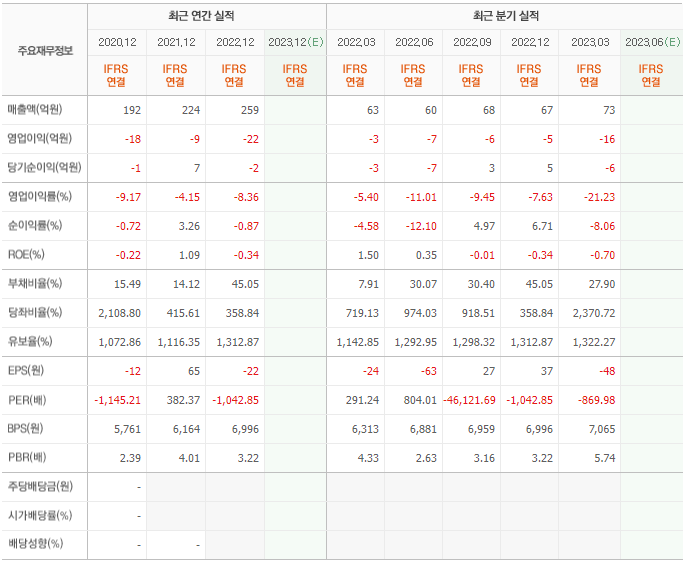The width and height of the screenshot is (686, 562).
Task: Click the BPS value 7,065
Action: (x=602, y=429)
